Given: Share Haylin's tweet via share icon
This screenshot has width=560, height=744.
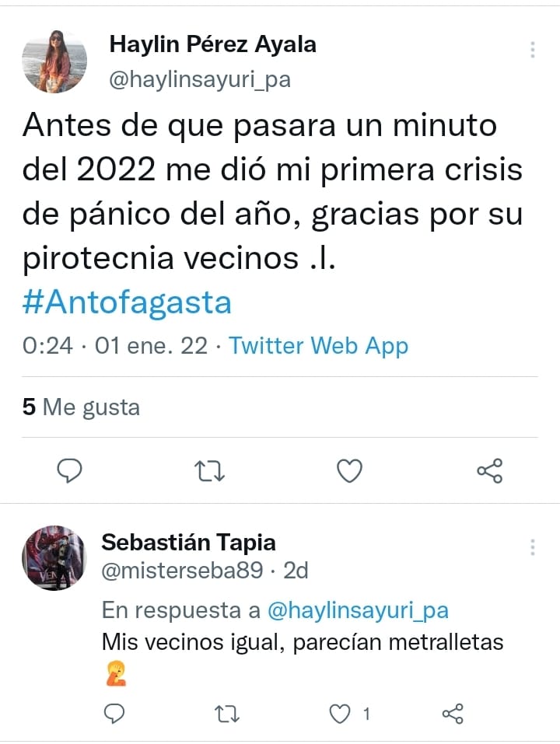Looking at the screenshot, I should pos(489,470).
